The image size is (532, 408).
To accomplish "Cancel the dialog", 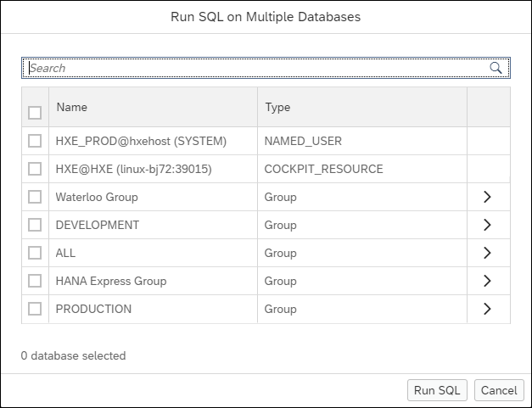I will [499, 390].
